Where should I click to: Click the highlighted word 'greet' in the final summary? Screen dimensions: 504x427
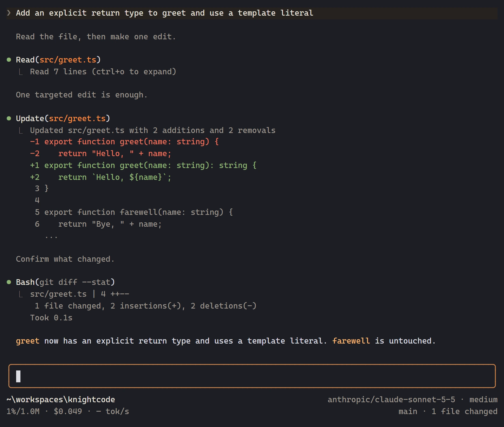28,341
